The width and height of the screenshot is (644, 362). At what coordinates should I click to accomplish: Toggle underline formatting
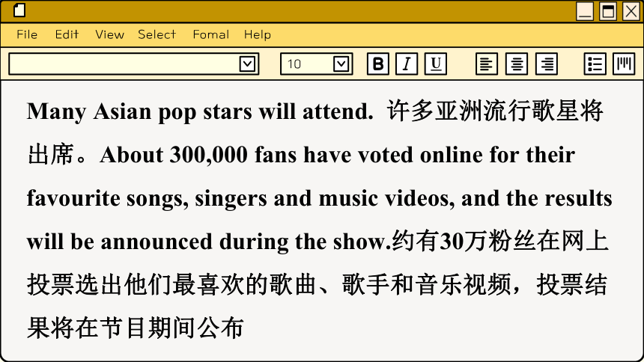pyautogui.click(x=435, y=64)
